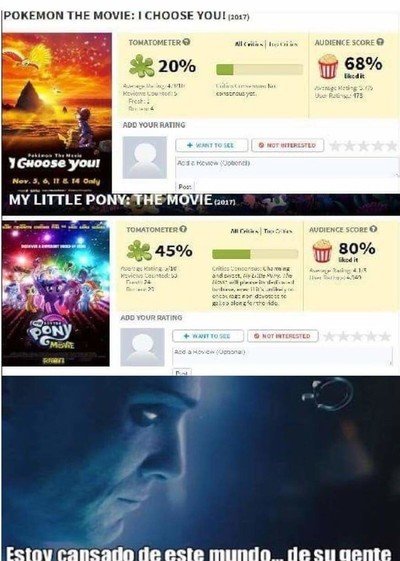
Task: Rate Pokemon movie five stars
Action: (x=392, y=146)
